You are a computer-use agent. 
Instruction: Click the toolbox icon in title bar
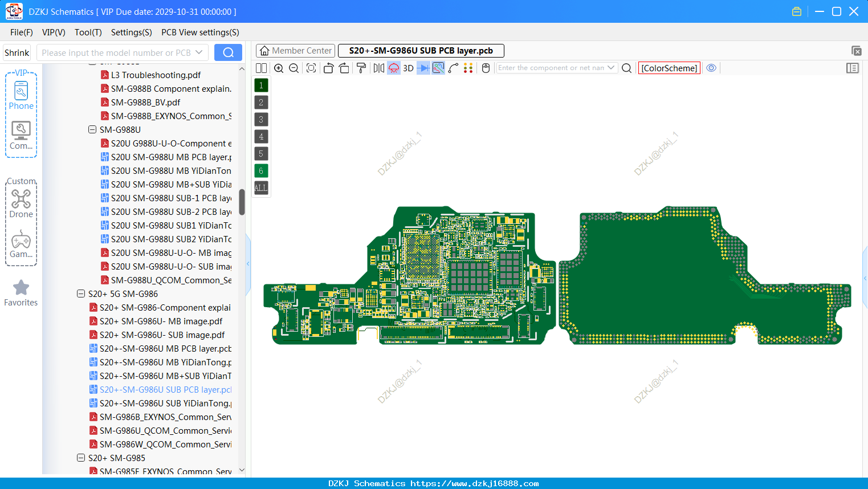pos(797,11)
